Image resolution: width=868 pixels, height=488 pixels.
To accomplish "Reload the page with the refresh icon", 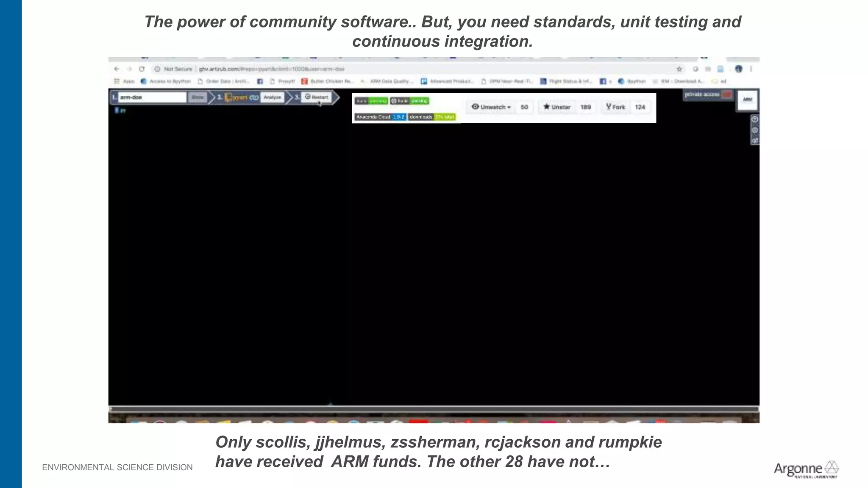I will click(x=142, y=69).
